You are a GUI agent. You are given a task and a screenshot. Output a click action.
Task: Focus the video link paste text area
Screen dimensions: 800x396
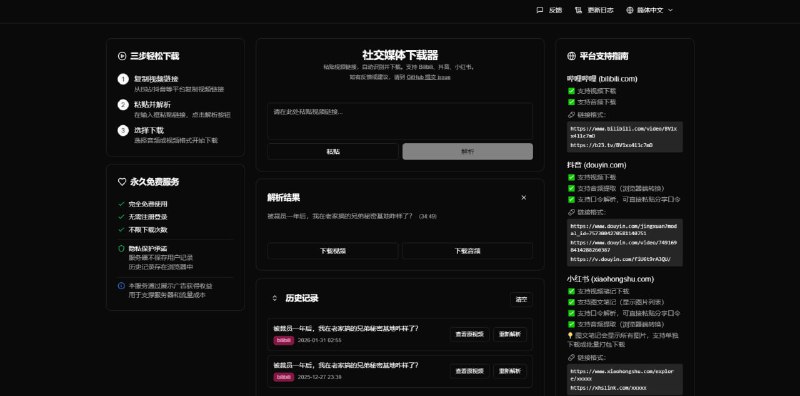[x=400, y=121]
